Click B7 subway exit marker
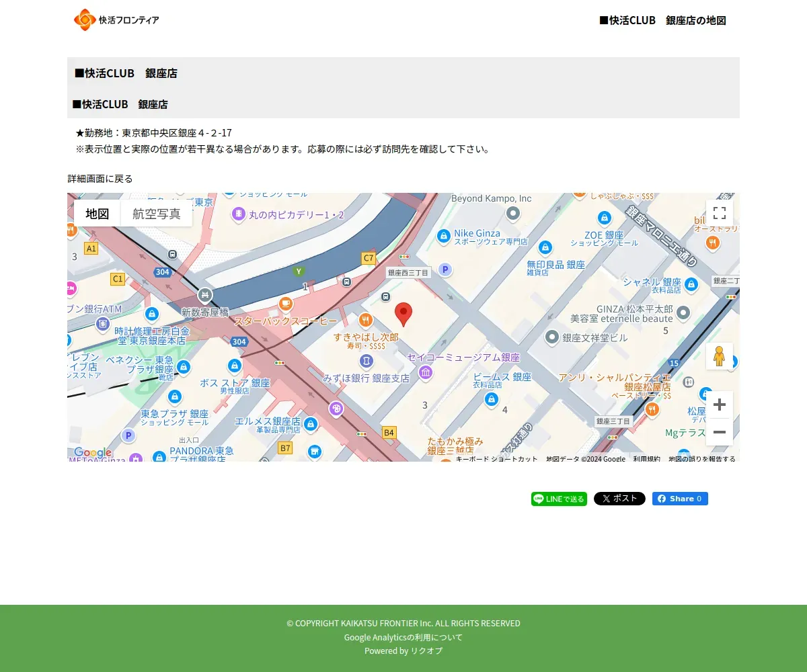 point(285,448)
